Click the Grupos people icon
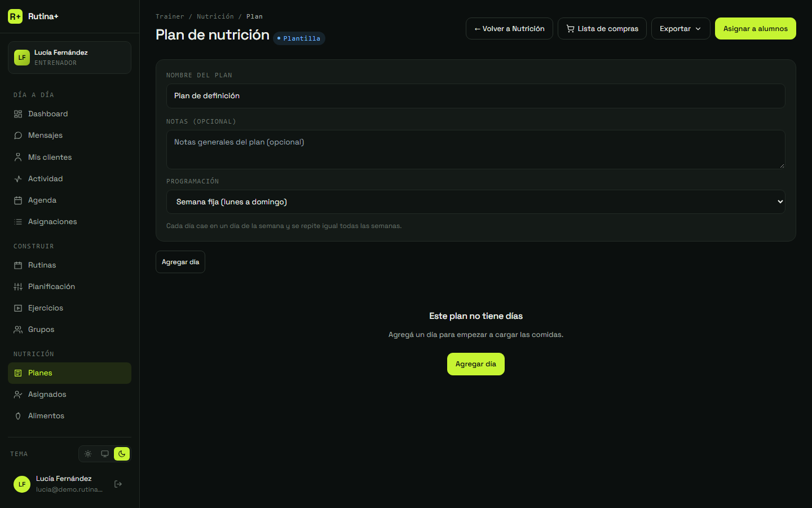812x508 pixels. click(x=18, y=330)
